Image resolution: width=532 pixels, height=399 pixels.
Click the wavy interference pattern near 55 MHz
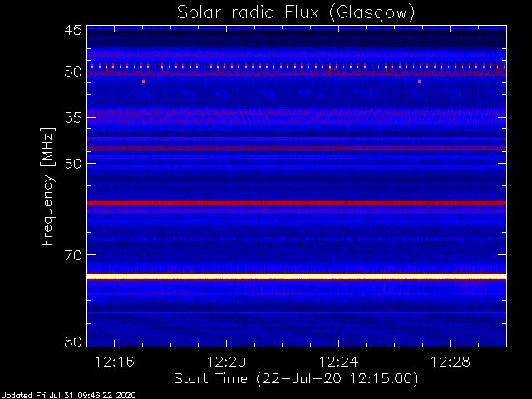(x=297, y=116)
